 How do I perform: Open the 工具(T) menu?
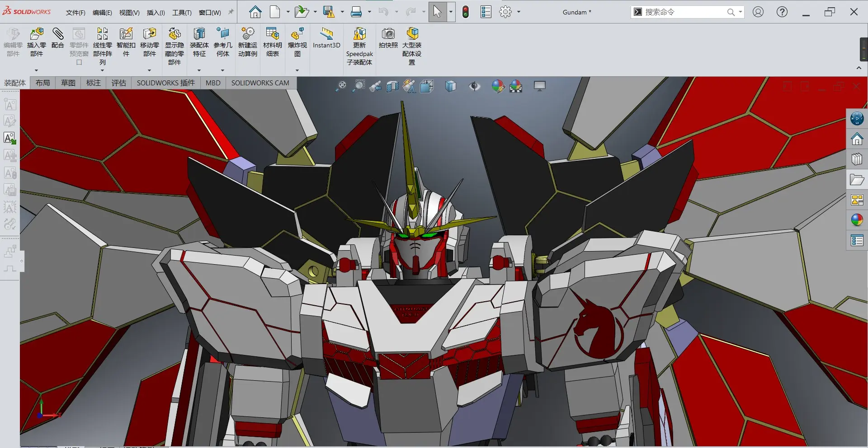tap(182, 13)
